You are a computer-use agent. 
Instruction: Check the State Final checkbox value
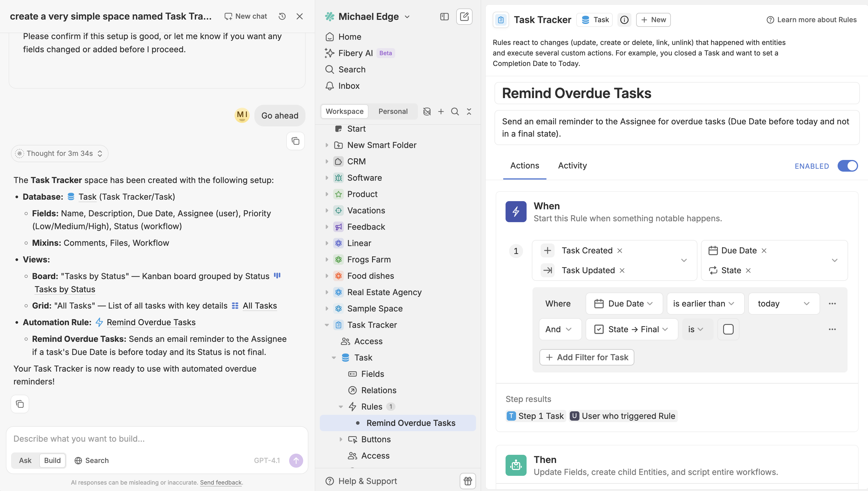pos(728,329)
